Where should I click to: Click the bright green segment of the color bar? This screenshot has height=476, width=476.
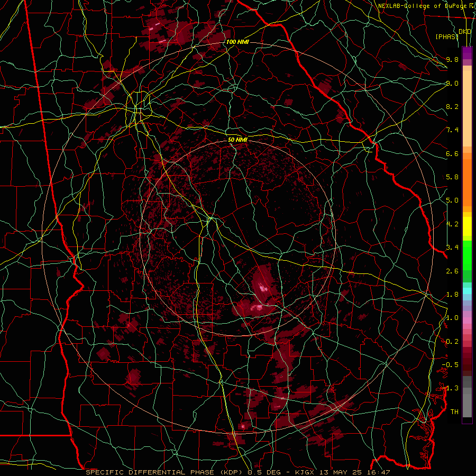click(x=467, y=255)
